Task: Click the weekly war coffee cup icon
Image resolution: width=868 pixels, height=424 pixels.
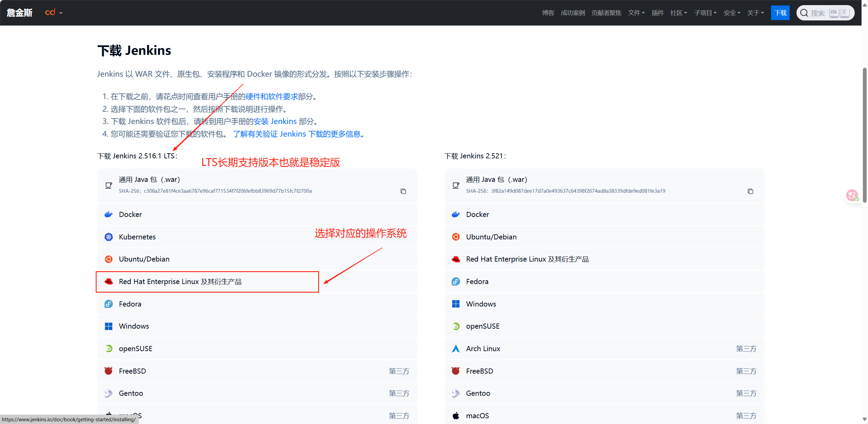Action: 456,186
